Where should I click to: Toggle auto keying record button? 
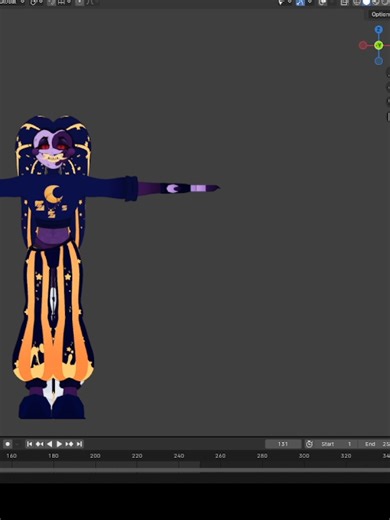click(x=8, y=444)
